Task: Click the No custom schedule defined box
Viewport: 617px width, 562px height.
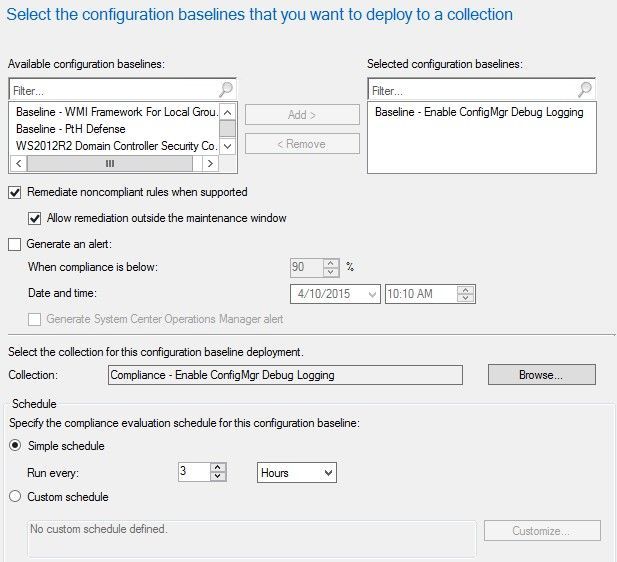Action: click(251, 538)
